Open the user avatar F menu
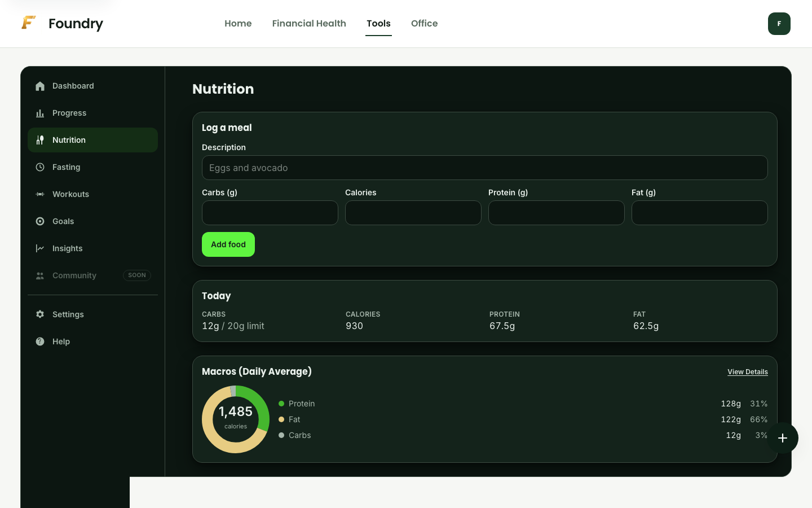Viewport: 812px width, 508px height. [779, 24]
